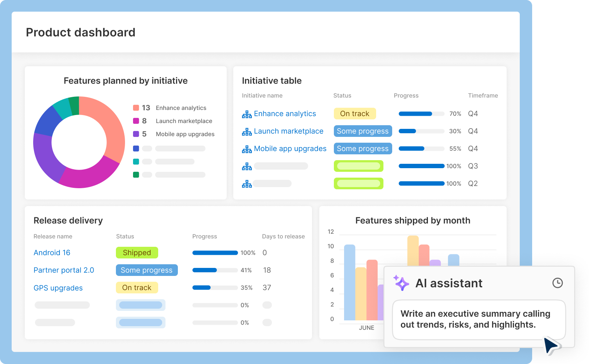This screenshot has height=364, width=589.
Task: Open the Launch marketplace initiative link
Action: tap(289, 131)
